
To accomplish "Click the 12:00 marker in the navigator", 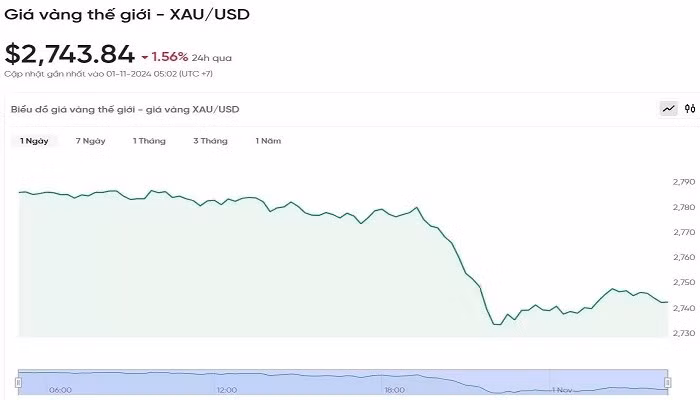I will click(227, 390).
